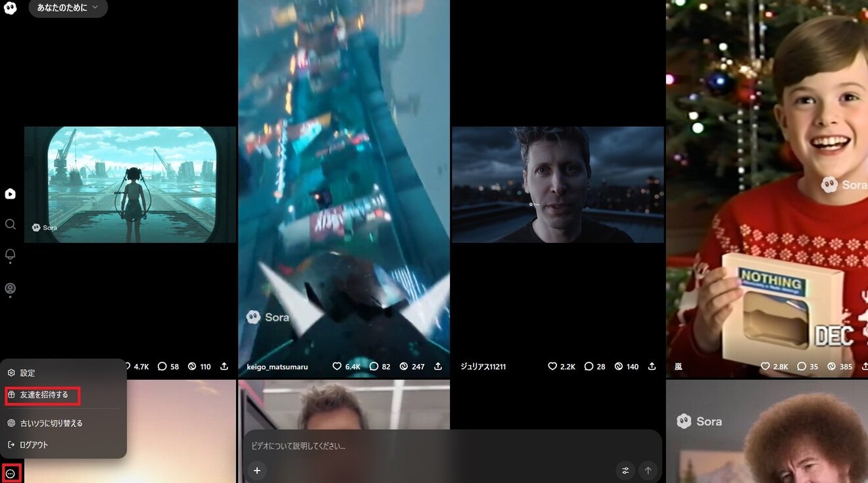Click the three-dot more options icon
This screenshot has height=483, width=868.
coord(11,473)
